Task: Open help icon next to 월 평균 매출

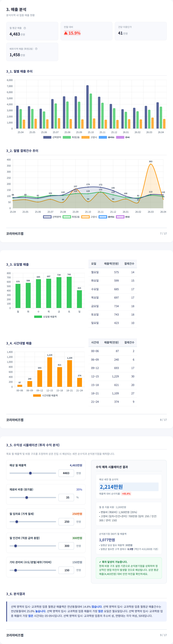Action: click(25, 28)
